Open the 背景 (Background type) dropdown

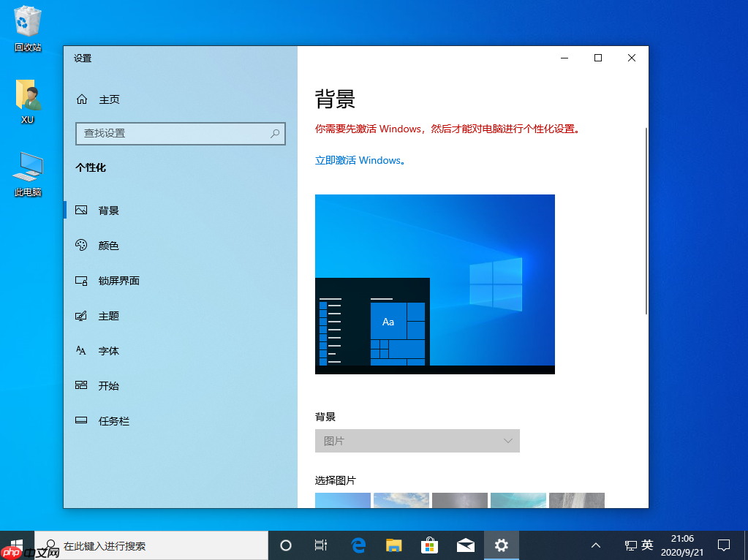[417, 441]
